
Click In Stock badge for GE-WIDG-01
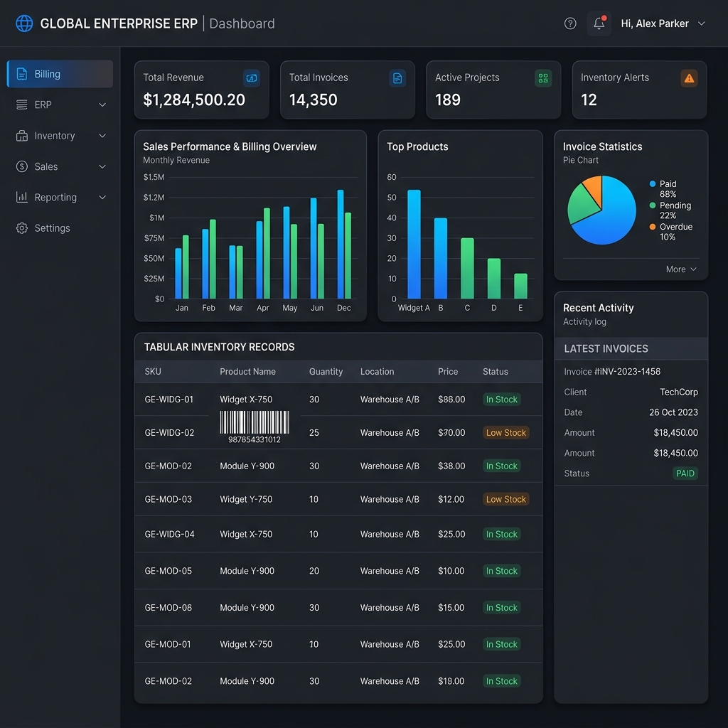point(501,400)
